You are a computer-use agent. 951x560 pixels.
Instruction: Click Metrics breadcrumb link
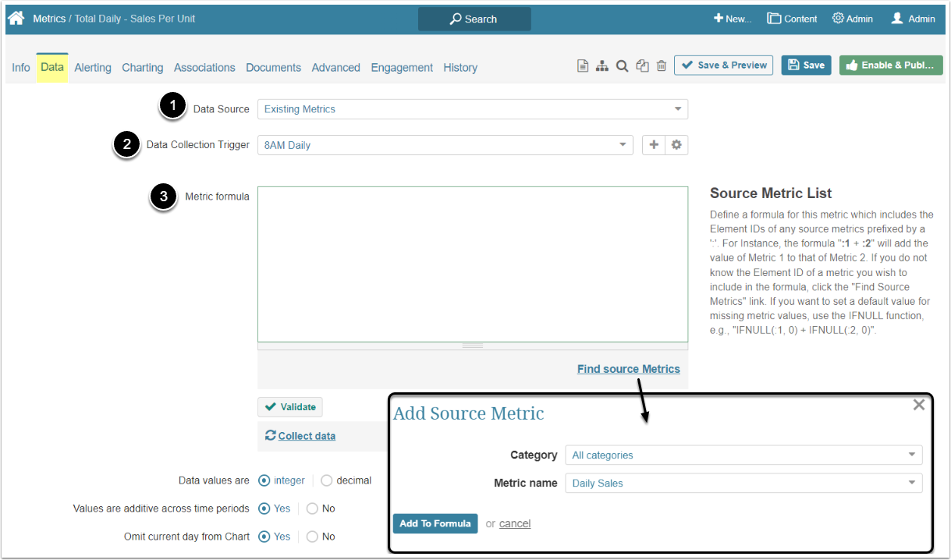[x=49, y=19]
